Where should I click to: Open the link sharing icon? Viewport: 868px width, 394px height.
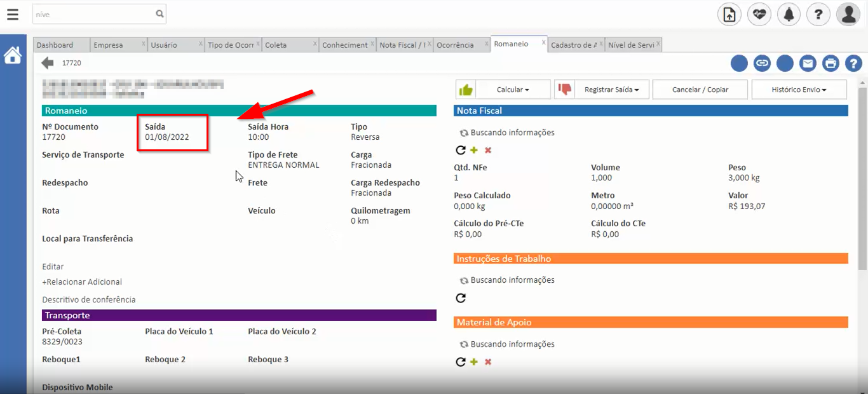(762, 63)
